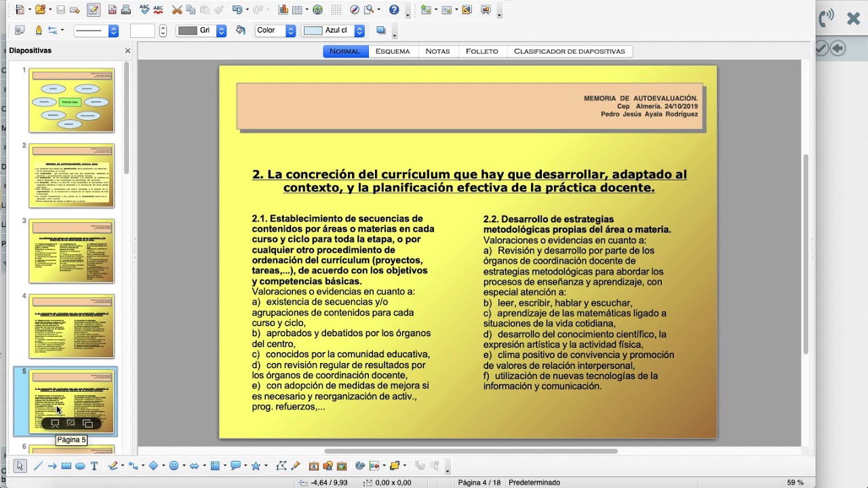Start the slide show icon
The image size is (868, 488).
(486, 9)
